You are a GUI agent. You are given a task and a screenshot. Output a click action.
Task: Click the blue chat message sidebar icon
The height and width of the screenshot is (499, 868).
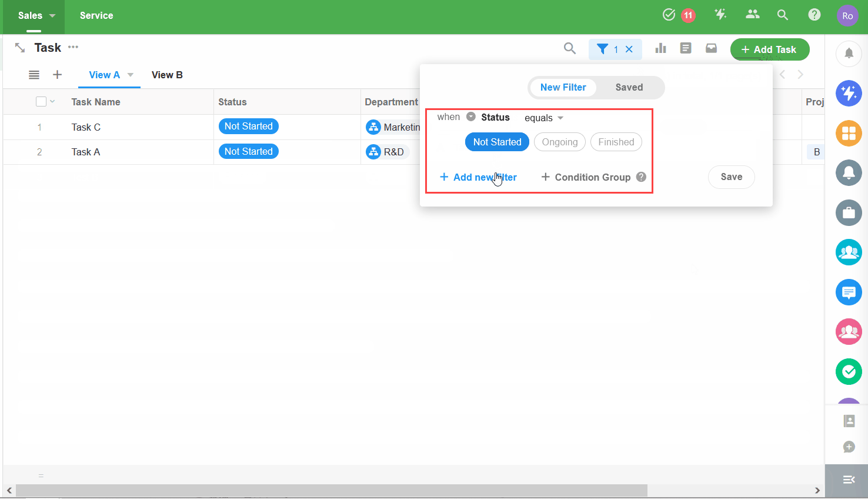(x=849, y=292)
